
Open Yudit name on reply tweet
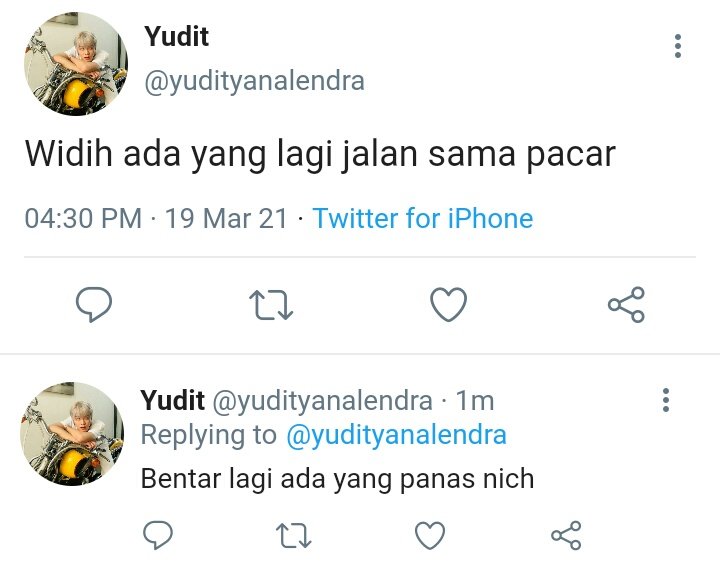[x=172, y=400]
